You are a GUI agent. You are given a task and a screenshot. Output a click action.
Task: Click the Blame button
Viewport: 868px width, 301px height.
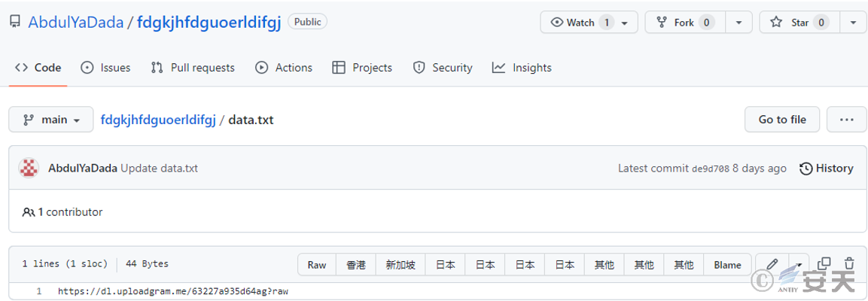[727, 264]
